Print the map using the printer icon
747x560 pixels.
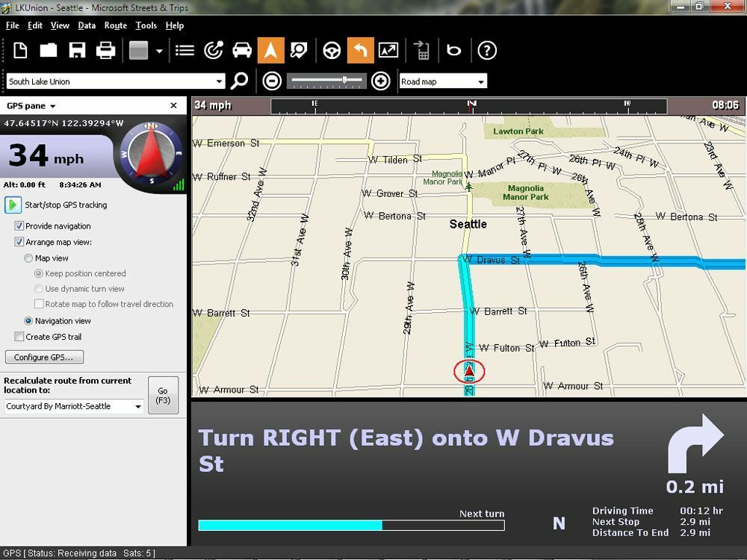point(105,51)
